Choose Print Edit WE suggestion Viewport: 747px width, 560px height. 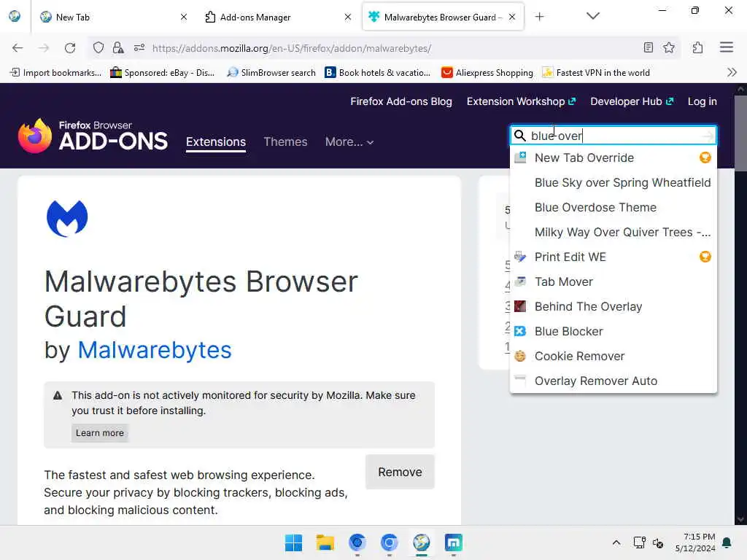click(613, 257)
